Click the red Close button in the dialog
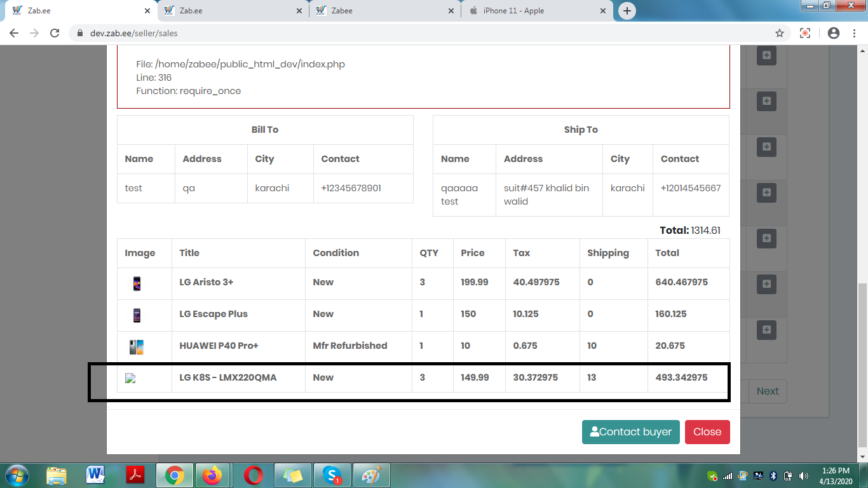This screenshot has height=488, width=868. tap(707, 432)
